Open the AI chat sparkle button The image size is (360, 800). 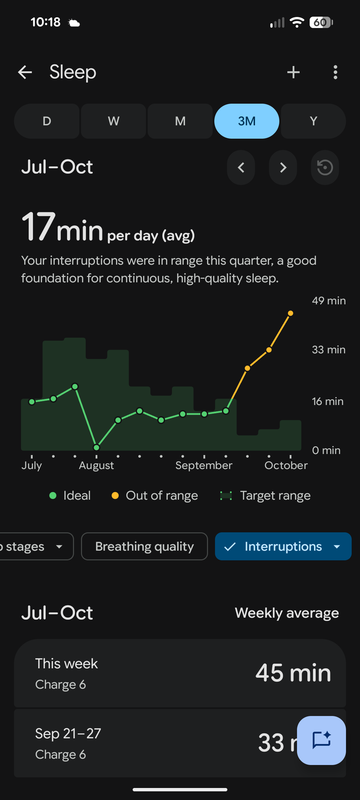click(x=321, y=740)
